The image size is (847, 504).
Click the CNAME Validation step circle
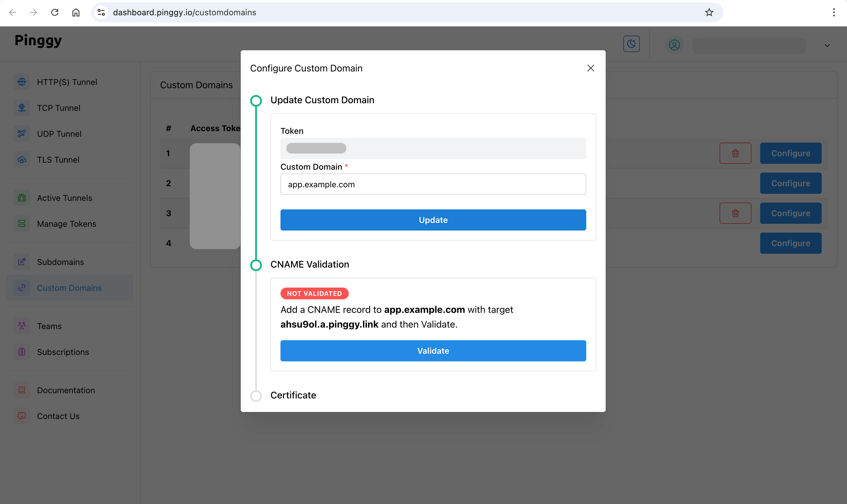click(x=256, y=265)
